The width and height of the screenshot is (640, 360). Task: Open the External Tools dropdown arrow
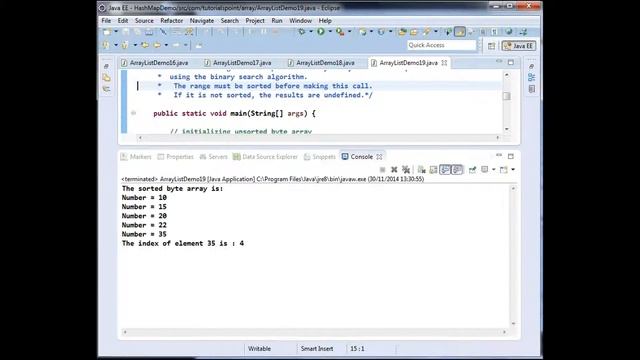coord(349,31)
